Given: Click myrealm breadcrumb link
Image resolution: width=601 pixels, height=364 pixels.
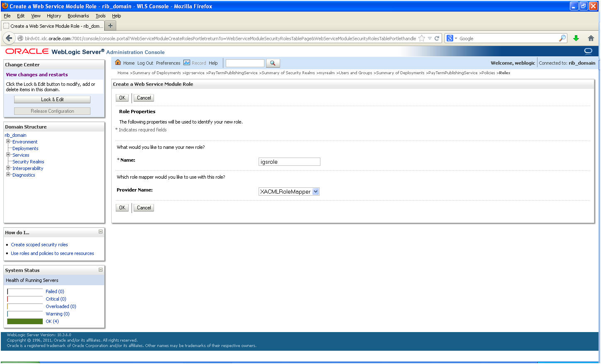Looking at the screenshot, I should tap(327, 73).
